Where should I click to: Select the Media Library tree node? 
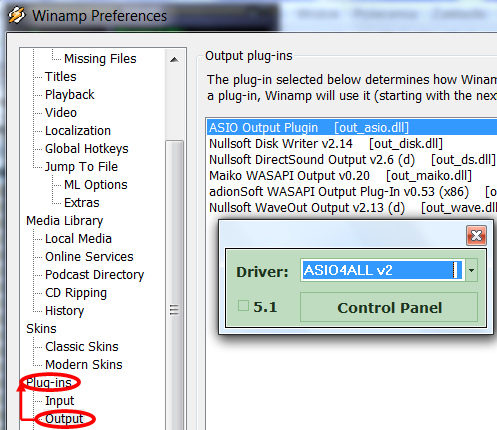click(x=65, y=221)
